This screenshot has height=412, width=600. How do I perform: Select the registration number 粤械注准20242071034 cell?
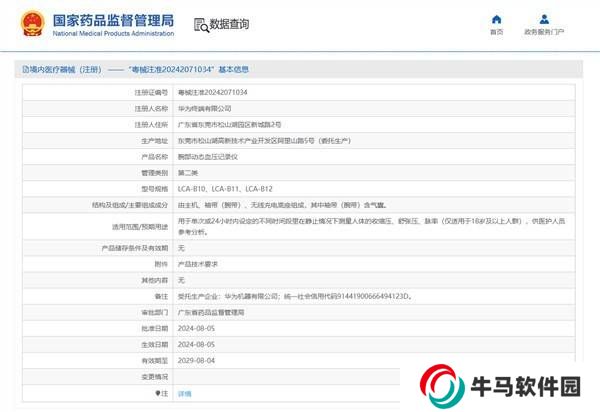[212, 92]
